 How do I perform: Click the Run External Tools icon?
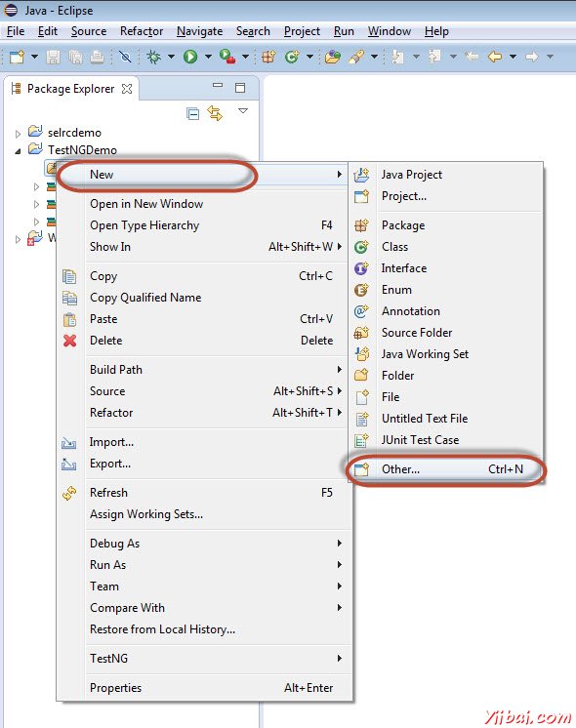pos(227,57)
